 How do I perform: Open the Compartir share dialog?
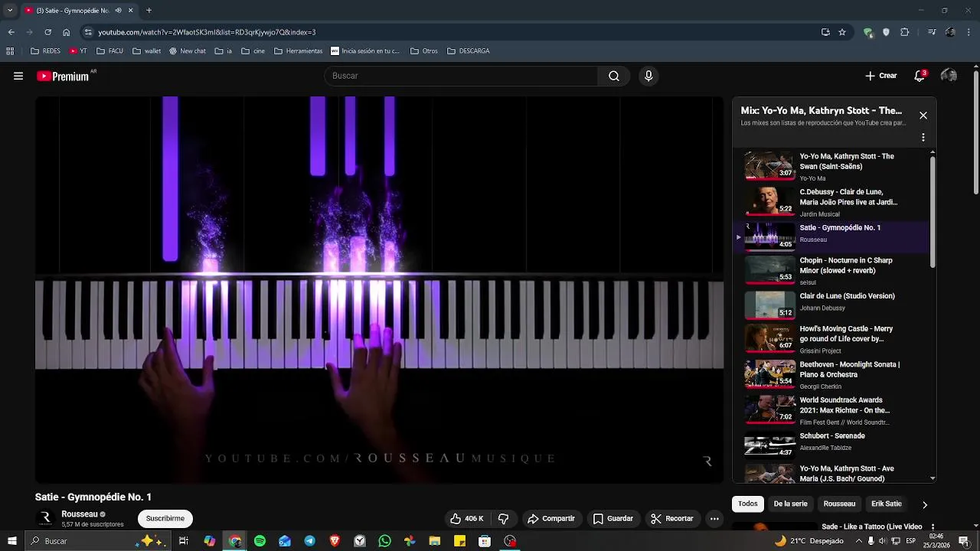[x=551, y=519]
